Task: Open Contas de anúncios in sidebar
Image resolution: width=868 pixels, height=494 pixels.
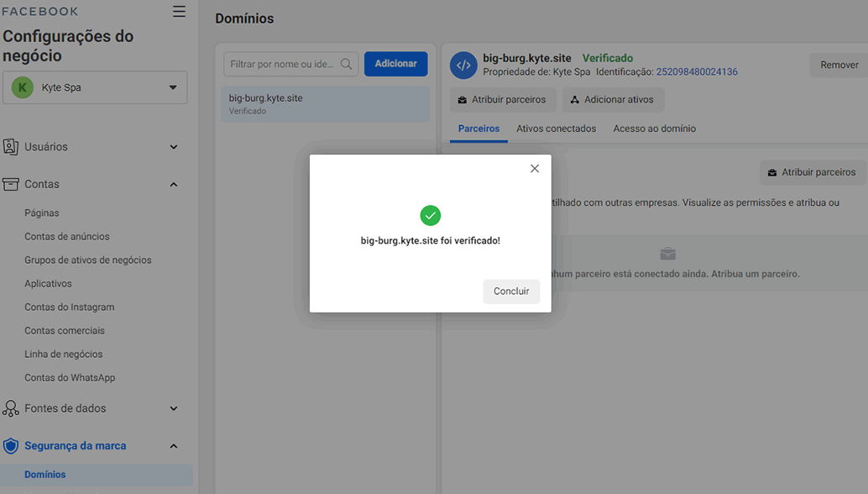Action: pyautogui.click(x=67, y=236)
